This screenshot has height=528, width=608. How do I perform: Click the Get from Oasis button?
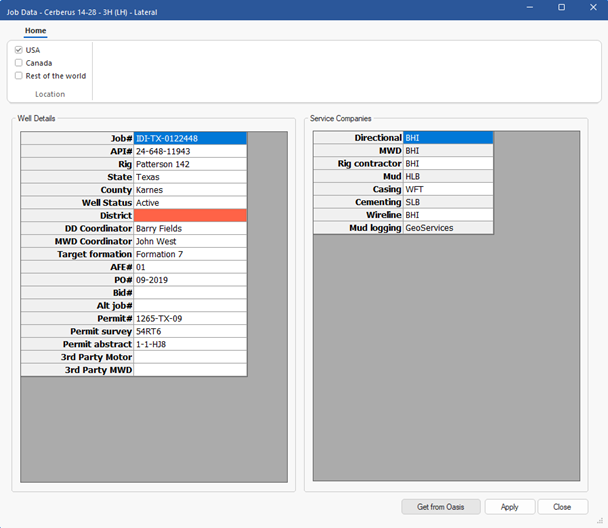click(440, 507)
